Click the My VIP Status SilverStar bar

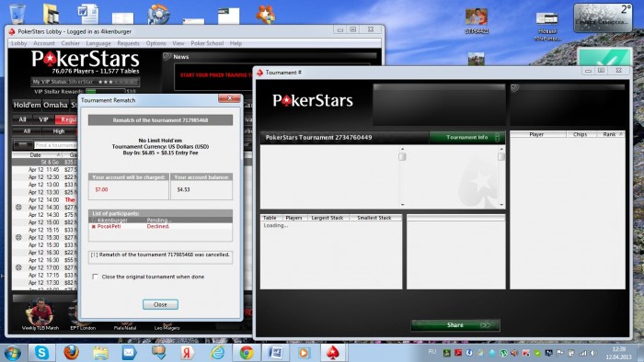[86, 82]
